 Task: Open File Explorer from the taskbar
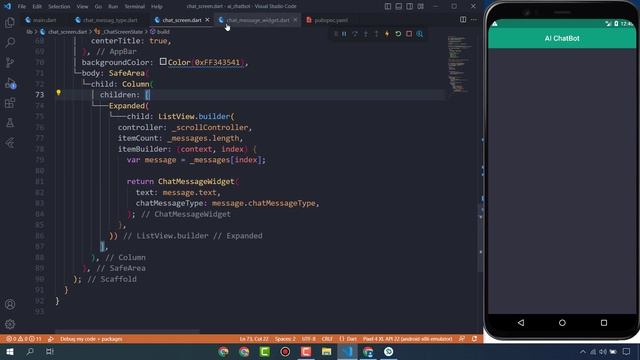[326, 351]
